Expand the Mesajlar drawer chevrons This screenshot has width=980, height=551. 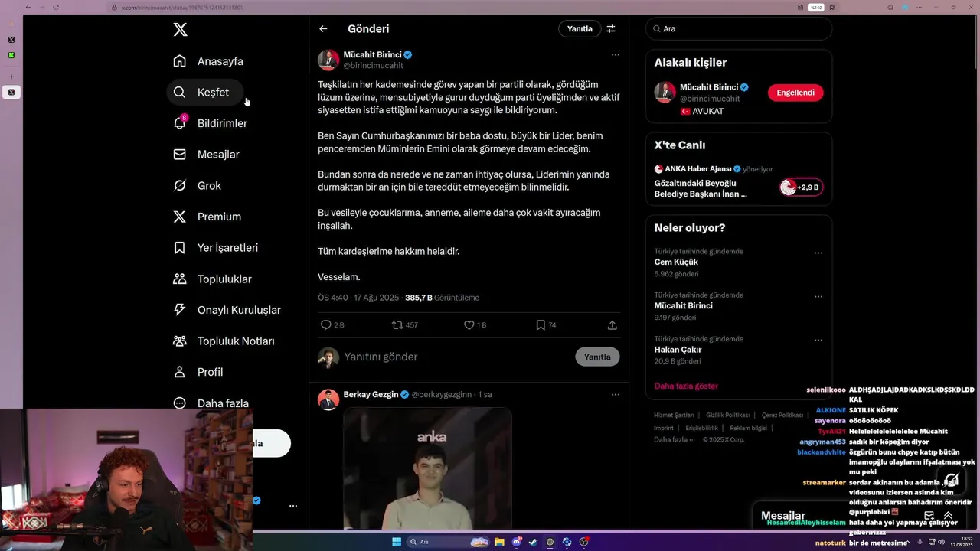click(948, 516)
